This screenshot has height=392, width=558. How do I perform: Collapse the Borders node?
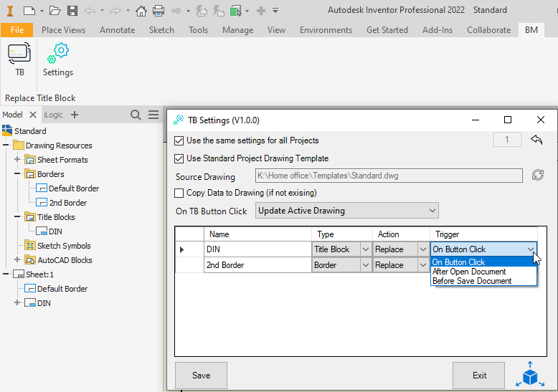17,173
